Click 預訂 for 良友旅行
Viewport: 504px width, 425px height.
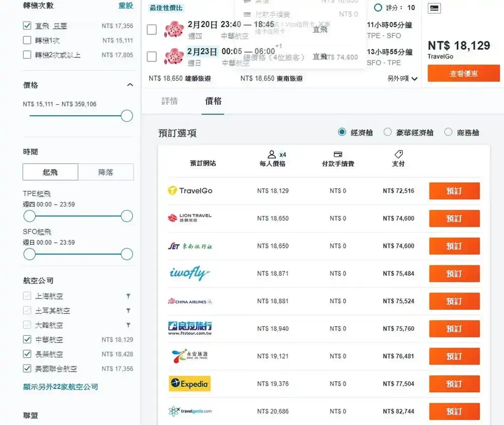point(454,329)
